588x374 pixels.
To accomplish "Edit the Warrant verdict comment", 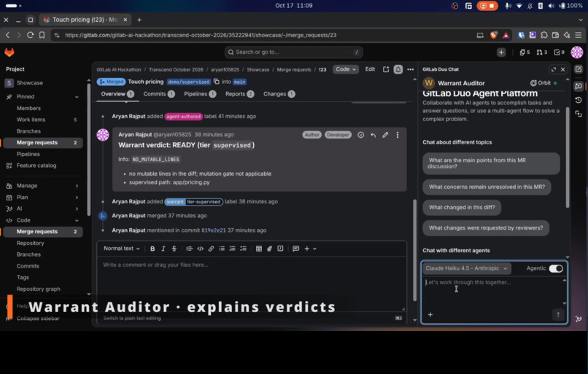I will pyautogui.click(x=385, y=135).
